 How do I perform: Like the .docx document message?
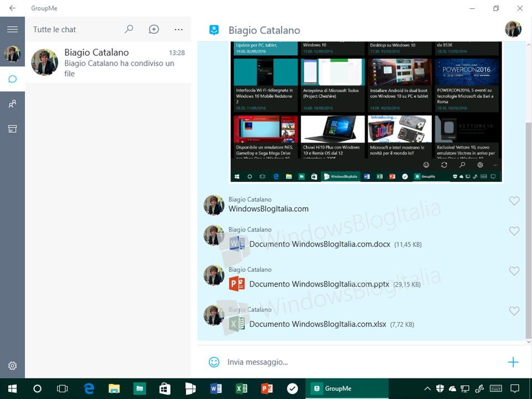514,231
